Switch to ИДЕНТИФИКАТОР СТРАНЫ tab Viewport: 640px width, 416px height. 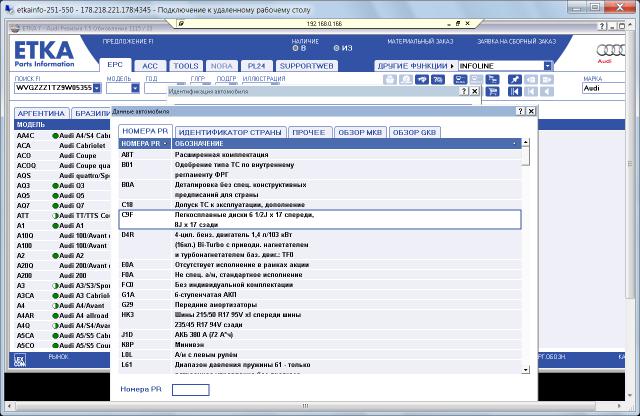230,132
